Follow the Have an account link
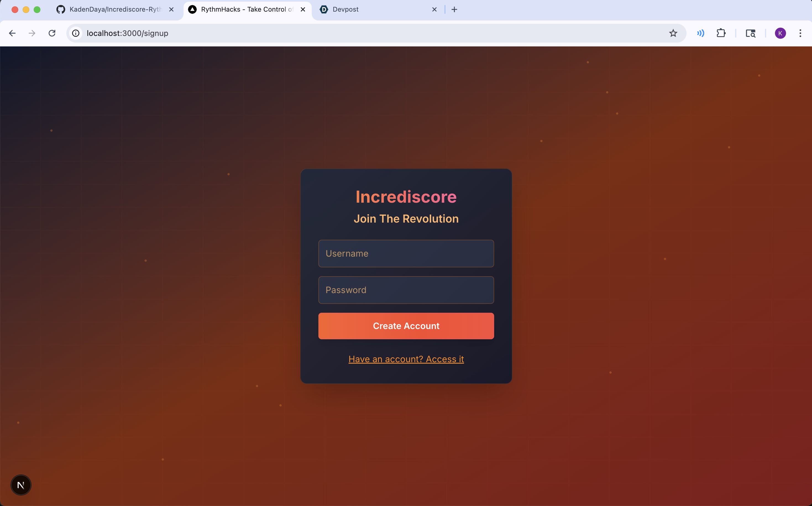Viewport: 812px width, 506px height. pyautogui.click(x=406, y=359)
